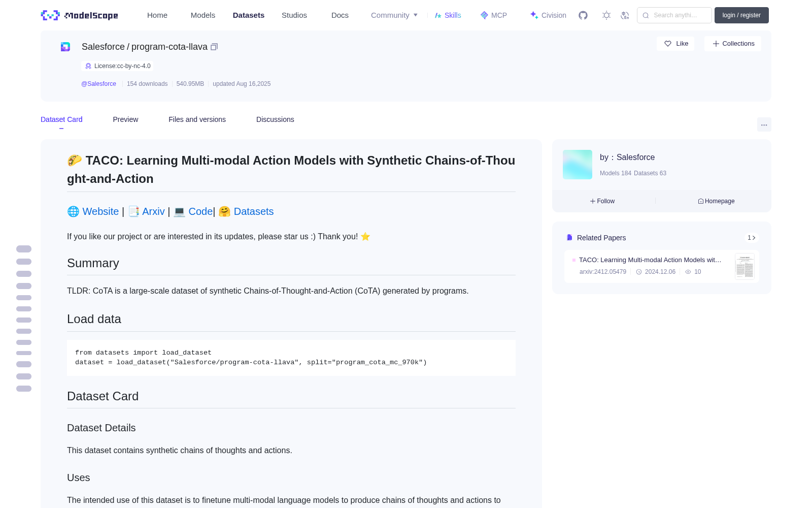Click the login / register button
Viewport: 812px width, 508px height.
coord(741,15)
